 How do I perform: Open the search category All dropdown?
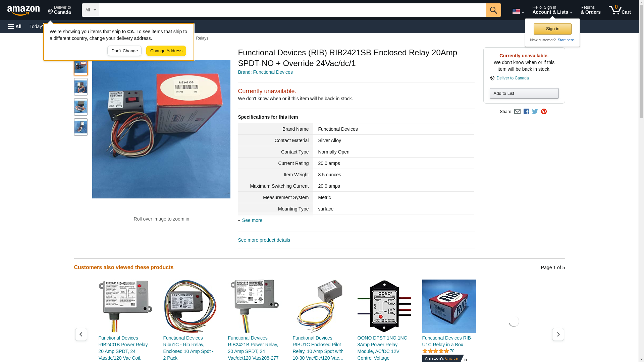(x=91, y=10)
